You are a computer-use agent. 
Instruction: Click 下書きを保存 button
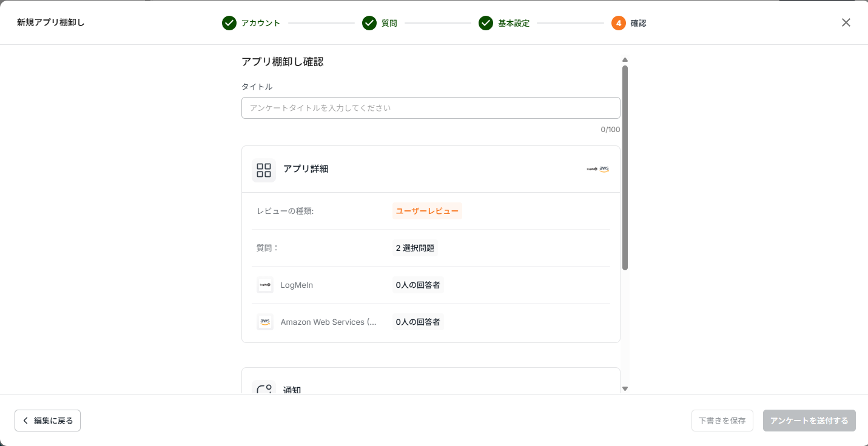(722, 421)
